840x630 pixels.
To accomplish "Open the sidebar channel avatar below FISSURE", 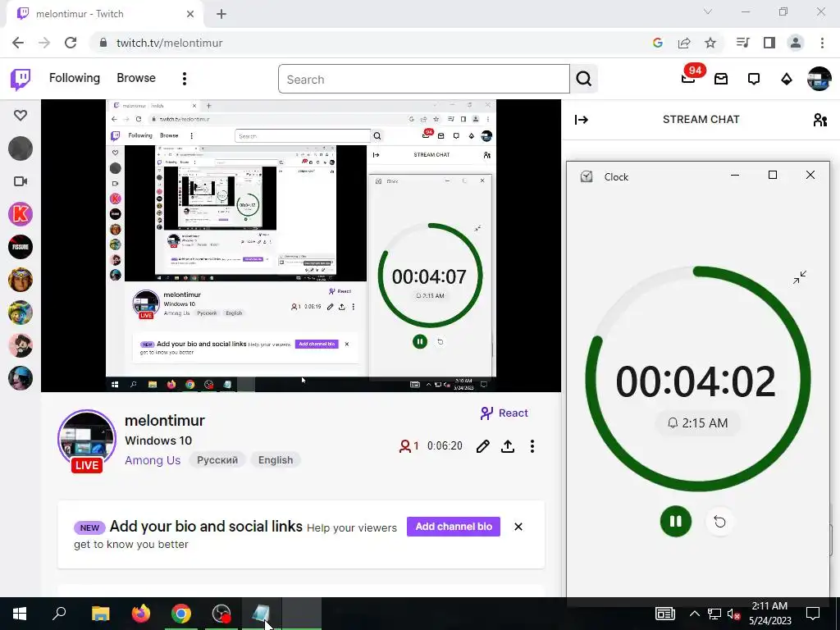I will coord(21,280).
